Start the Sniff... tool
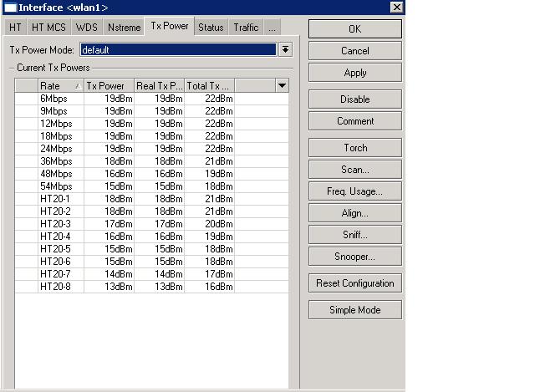The width and height of the screenshot is (535, 392). click(354, 235)
